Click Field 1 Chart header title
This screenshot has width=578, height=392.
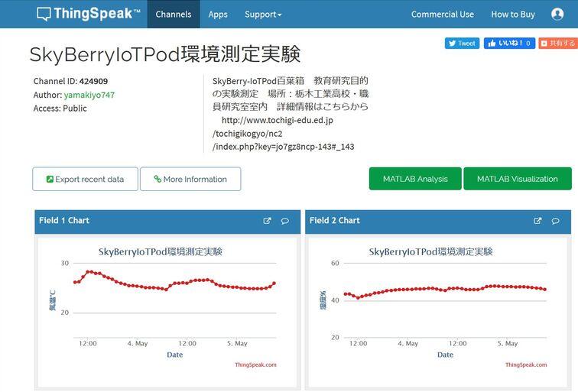click(x=64, y=220)
